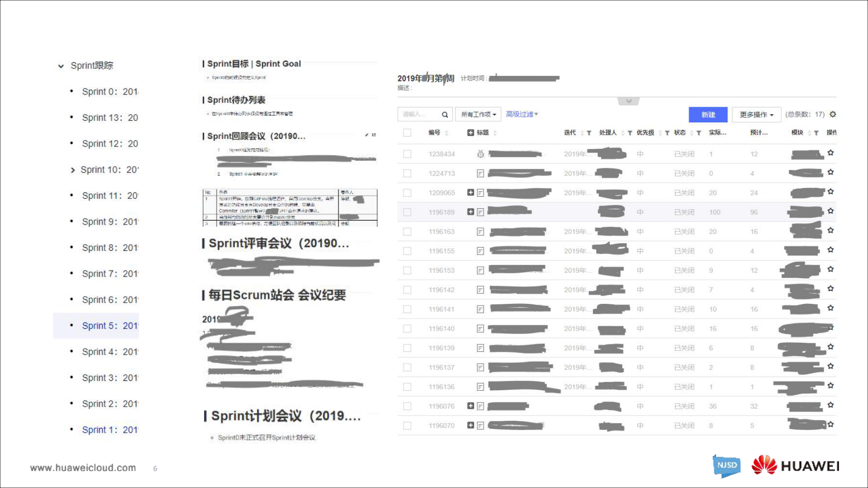Image resolution: width=868 pixels, height=488 pixels.
Task: Collapse the Sprint跟踪 tree node
Action: [61, 66]
